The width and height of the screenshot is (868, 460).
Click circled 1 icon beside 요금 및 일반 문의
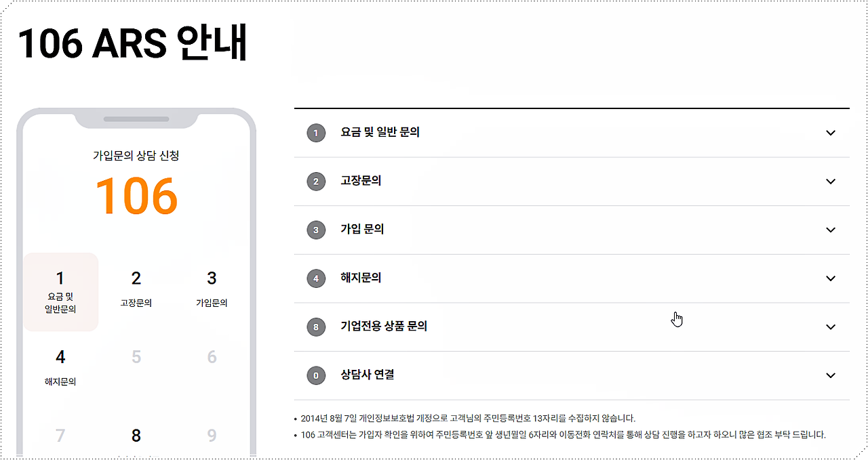pyautogui.click(x=315, y=133)
